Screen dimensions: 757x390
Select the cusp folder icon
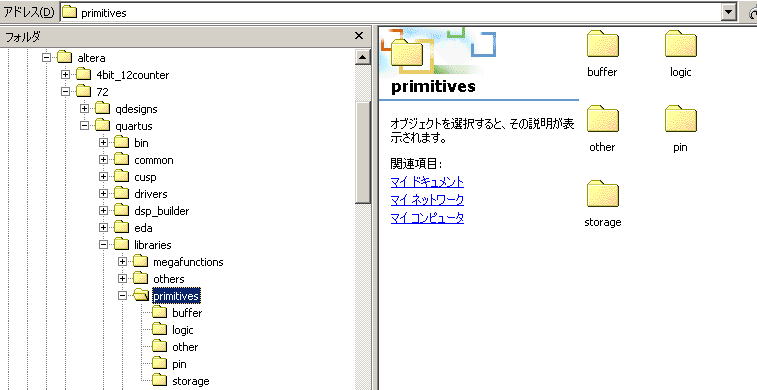pos(121,176)
